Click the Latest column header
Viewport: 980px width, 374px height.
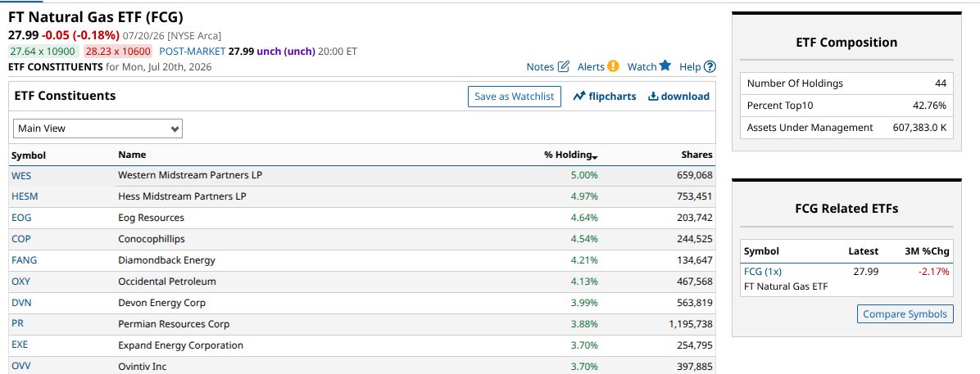click(x=863, y=251)
